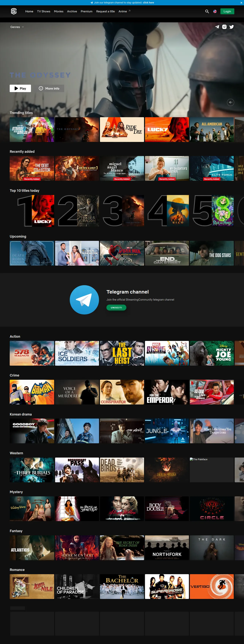
Task: Unmute the hero trailer sound
Action: point(231,102)
